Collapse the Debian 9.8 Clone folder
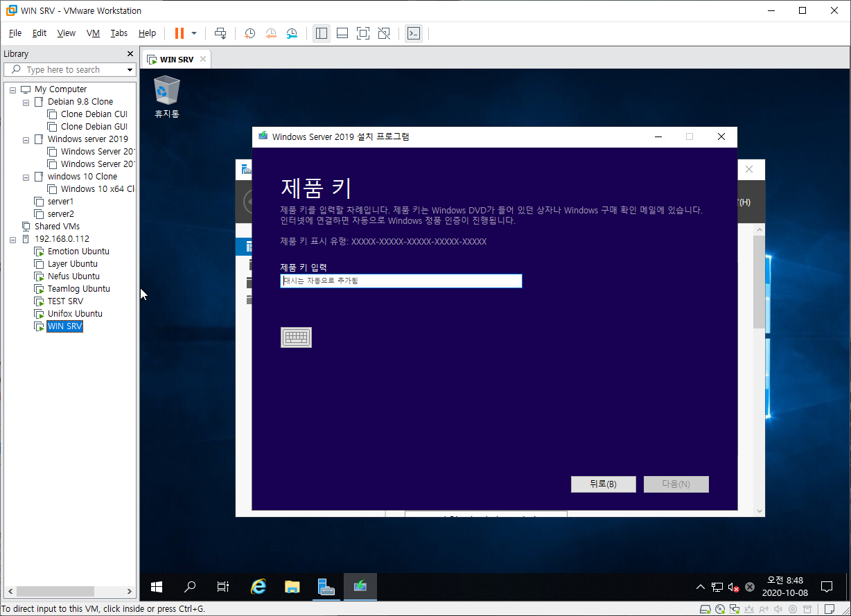 pyautogui.click(x=26, y=102)
